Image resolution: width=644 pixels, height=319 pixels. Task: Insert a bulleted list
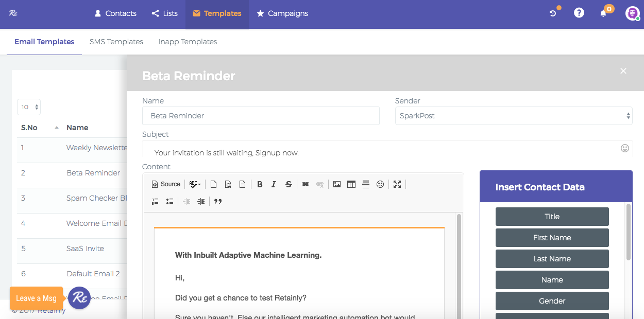click(x=170, y=201)
